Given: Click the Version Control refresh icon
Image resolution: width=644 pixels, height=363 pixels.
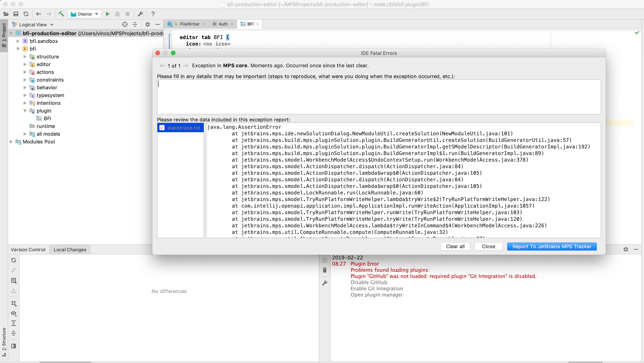Looking at the screenshot, I should tap(14, 260).
